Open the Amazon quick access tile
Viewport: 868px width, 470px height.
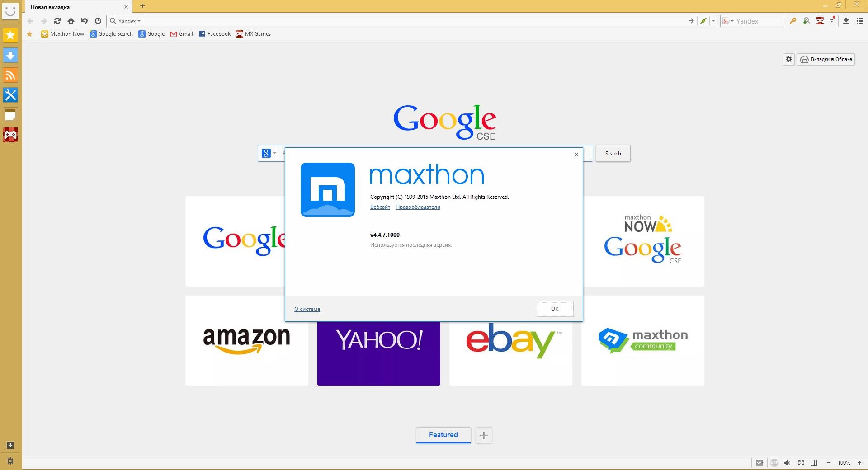pyautogui.click(x=247, y=341)
